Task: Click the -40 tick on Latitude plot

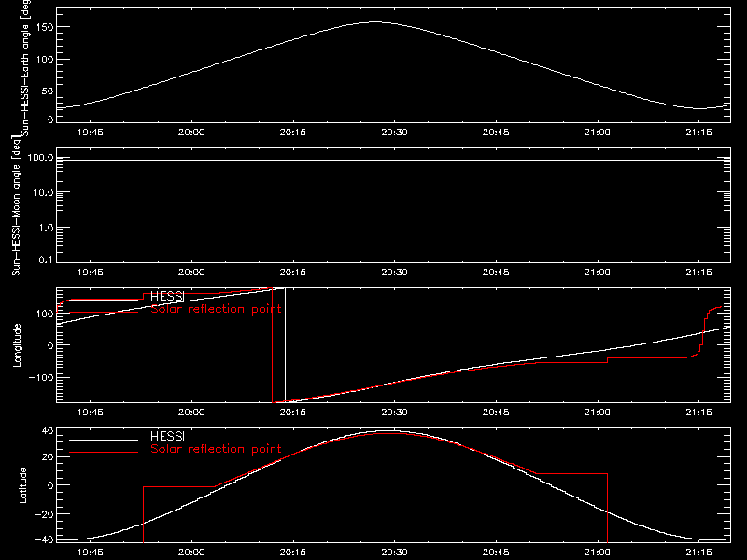Action: tap(43, 540)
